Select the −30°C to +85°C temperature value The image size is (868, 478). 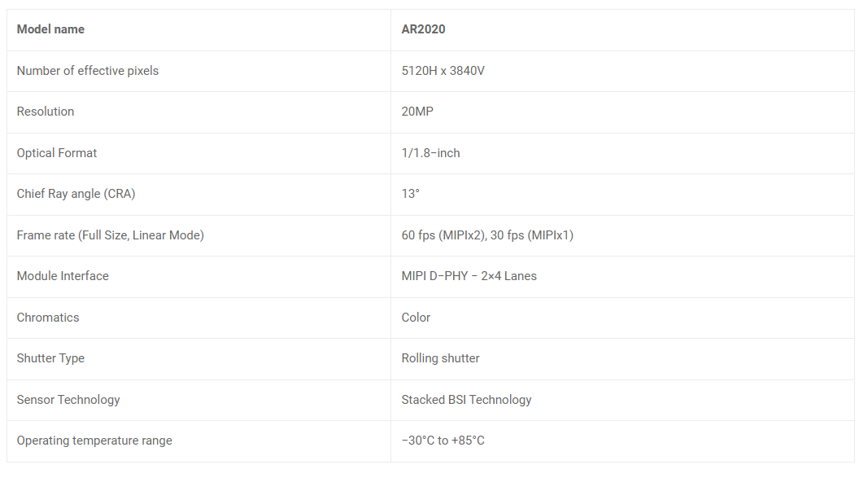[443, 441]
